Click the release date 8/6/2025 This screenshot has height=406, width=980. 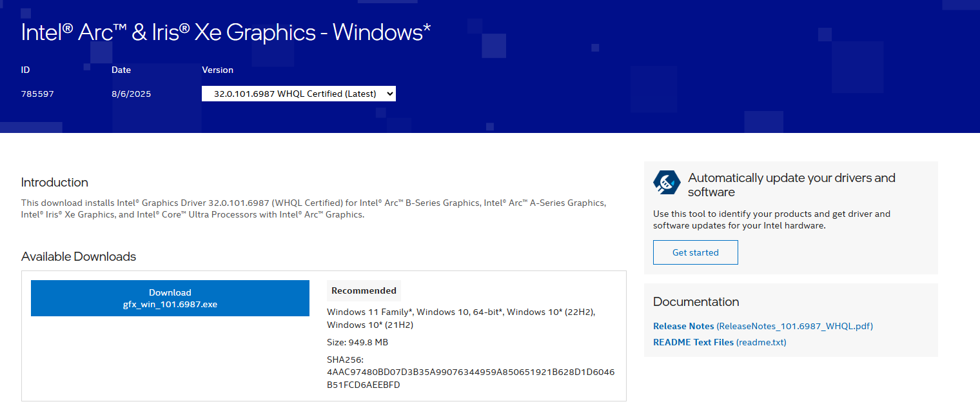[131, 94]
